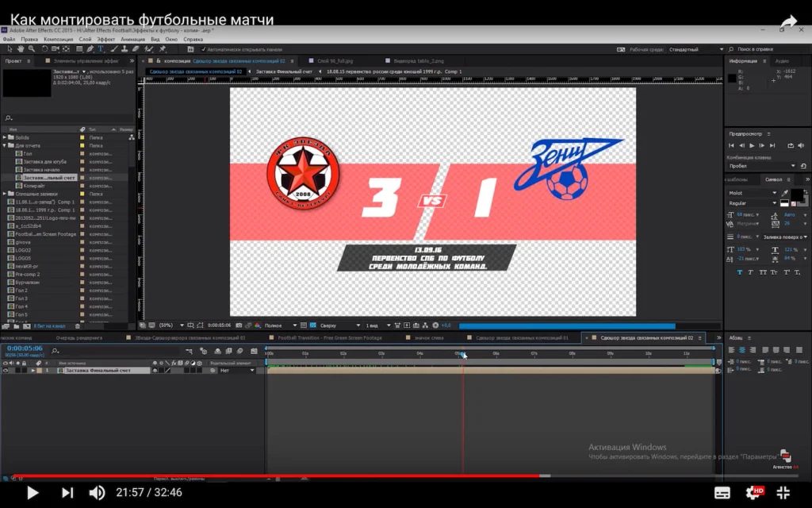This screenshot has width=812, height=508.
Task: Hide the Заставка Финальный счет layer via eye icon
Action: 6,371
